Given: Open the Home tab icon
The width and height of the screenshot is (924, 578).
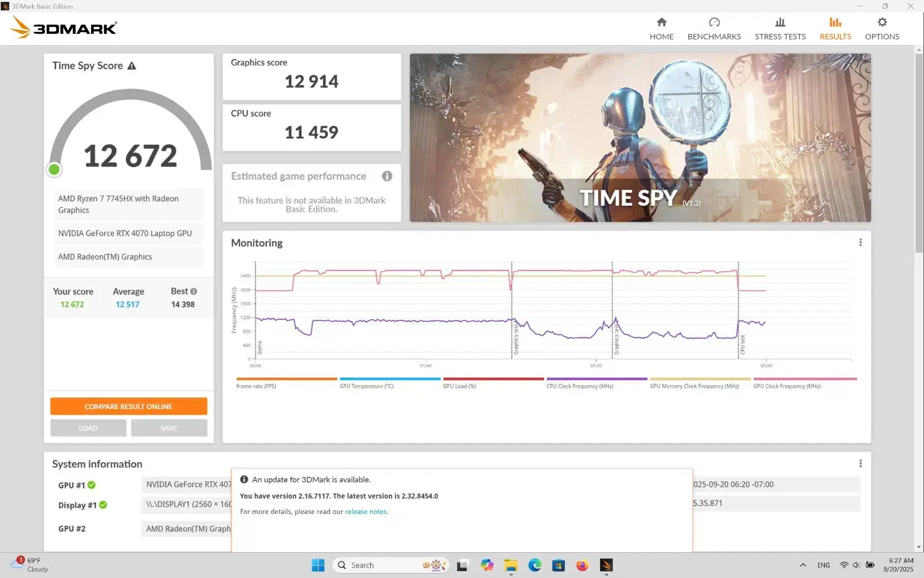Looking at the screenshot, I should pyautogui.click(x=661, y=23).
